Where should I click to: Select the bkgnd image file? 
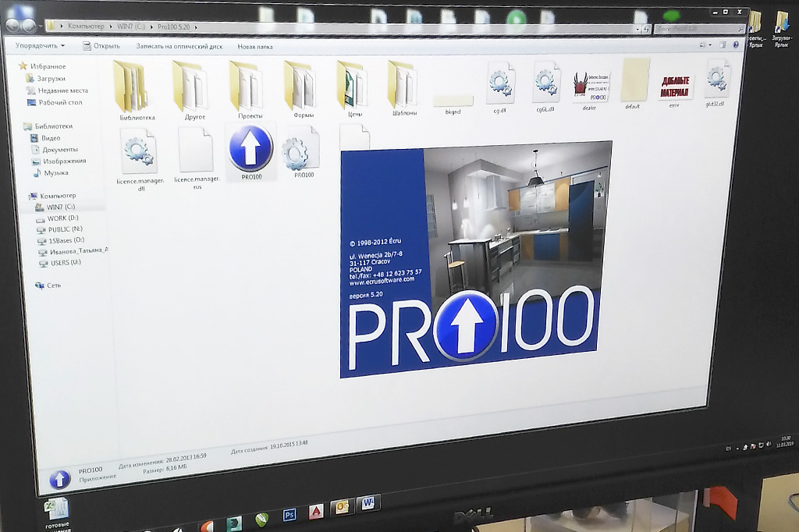pyautogui.click(x=453, y=105)
